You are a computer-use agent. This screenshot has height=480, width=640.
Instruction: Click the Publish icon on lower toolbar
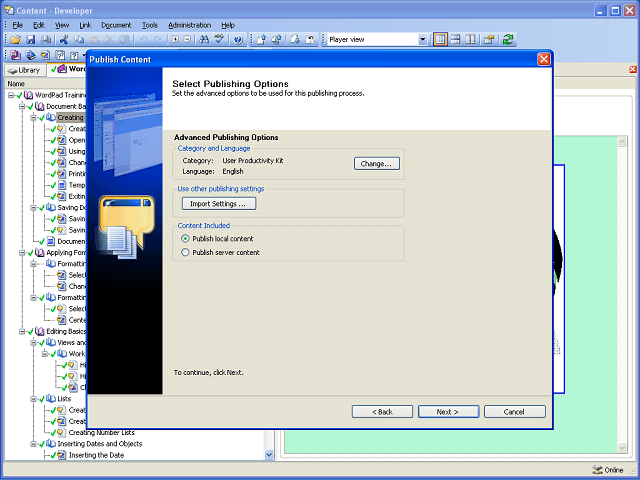(x=16, y=55)
